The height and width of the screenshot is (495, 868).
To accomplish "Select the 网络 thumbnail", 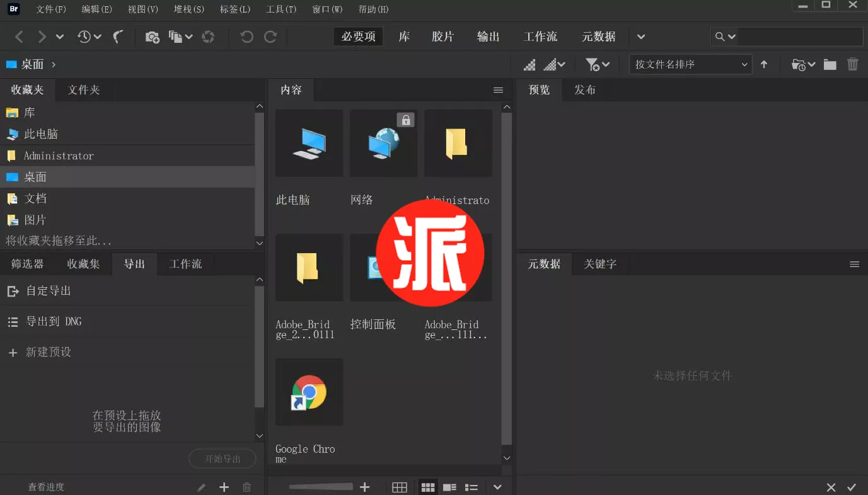I will pos(383,143).
